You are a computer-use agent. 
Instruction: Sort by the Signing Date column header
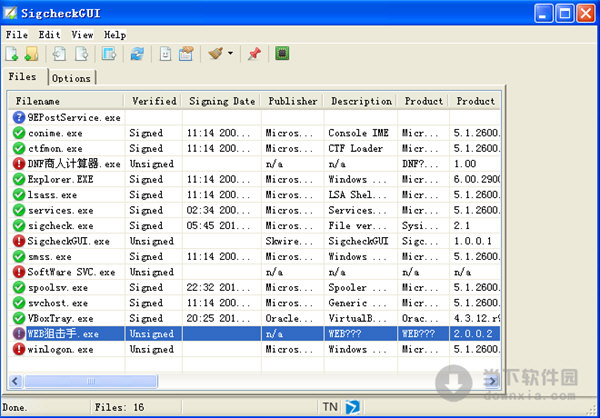coord(222,101)
